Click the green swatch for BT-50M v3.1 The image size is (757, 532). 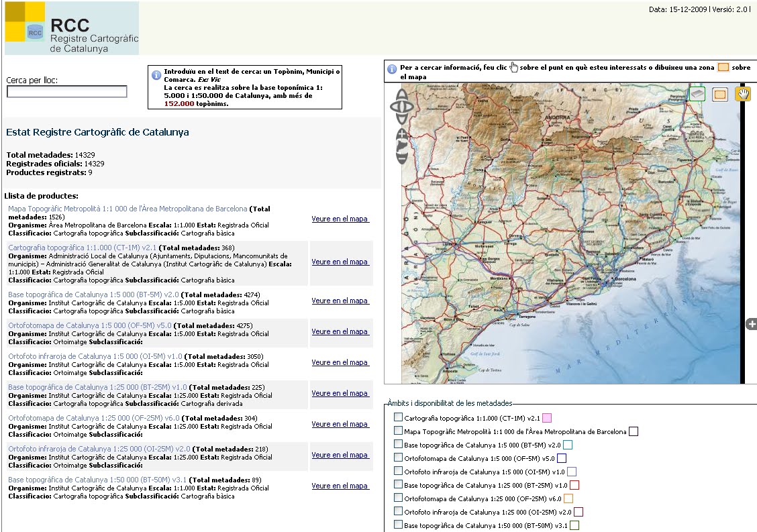(x=574, y=525)
